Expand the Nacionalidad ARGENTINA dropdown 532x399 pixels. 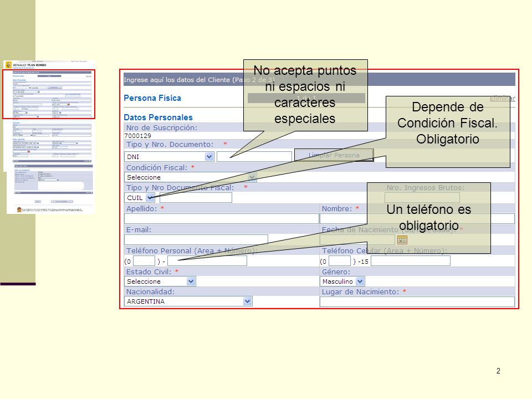click(188, 301)
